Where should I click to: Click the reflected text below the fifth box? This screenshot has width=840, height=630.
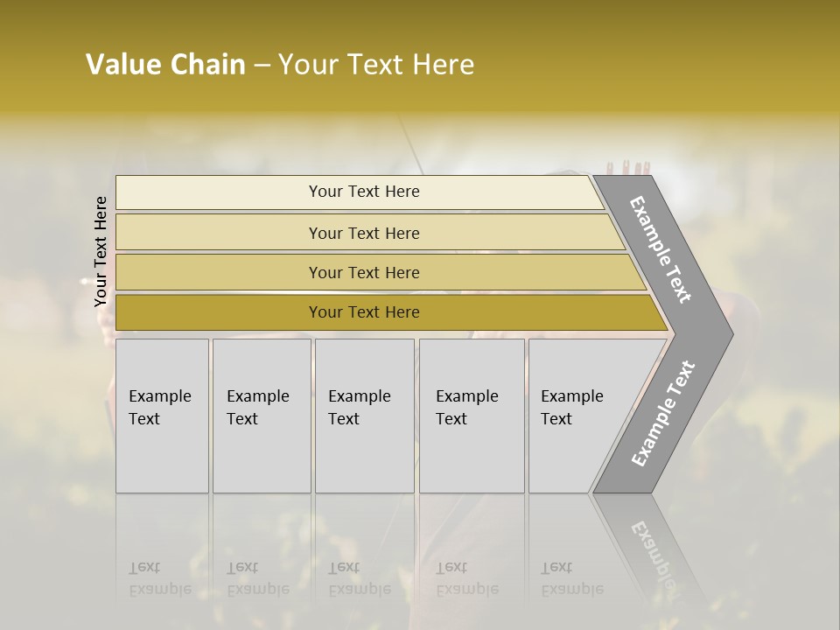coord(571,578)
